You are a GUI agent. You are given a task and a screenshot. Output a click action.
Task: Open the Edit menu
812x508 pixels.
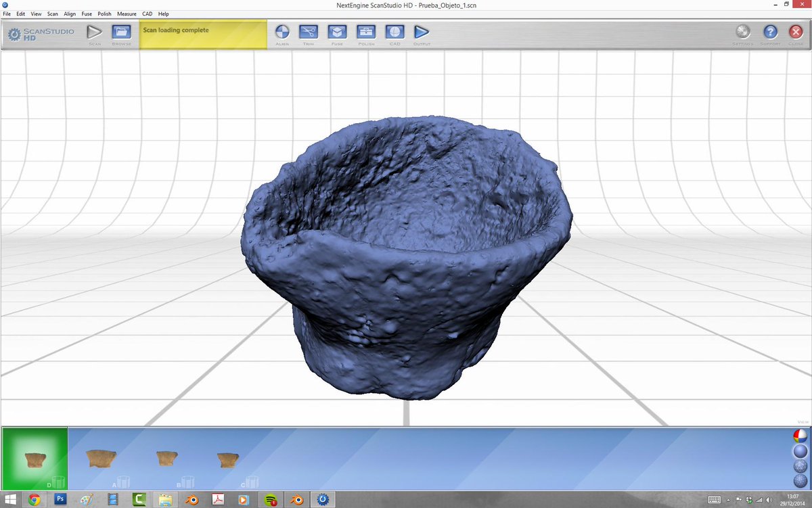coord(21,14)
